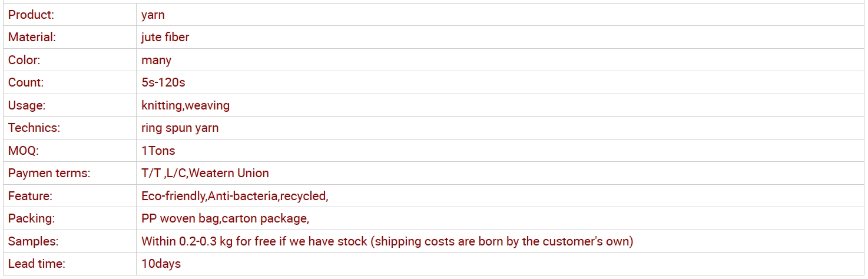Viewport: 868px width, 279px height.
Task: Click the 'many' color value
Action: [157, 60]
